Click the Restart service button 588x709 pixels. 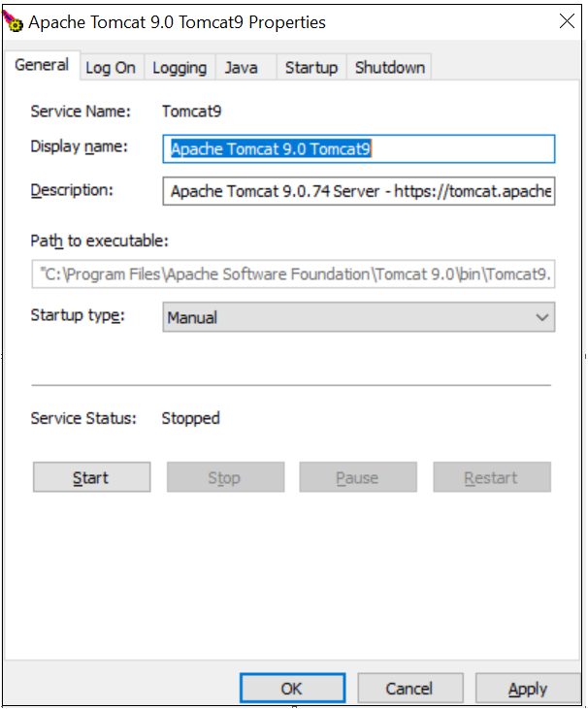pyautogui.click(x=492, y=477)
